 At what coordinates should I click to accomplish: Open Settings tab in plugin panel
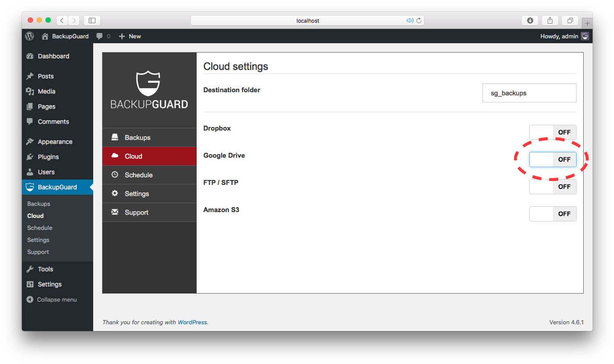pos(149,194)
